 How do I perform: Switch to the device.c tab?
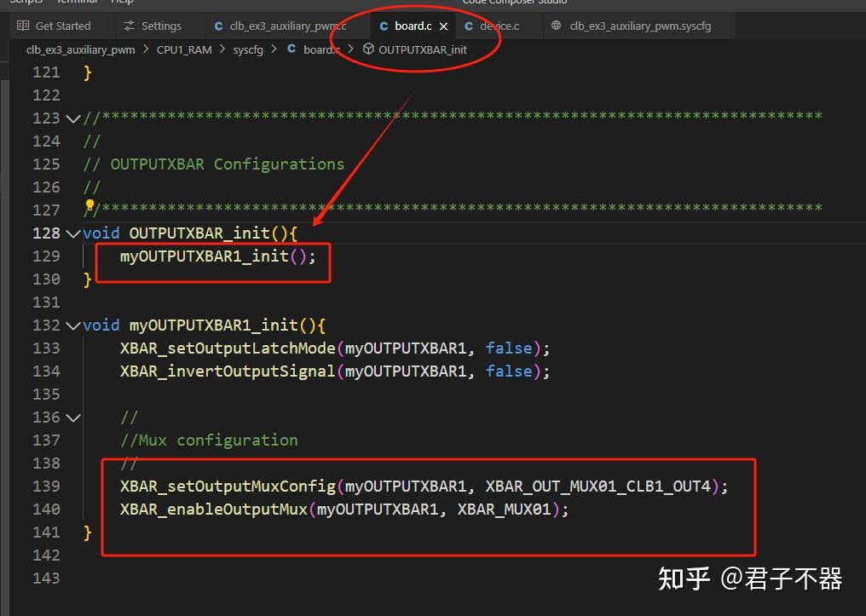499,26
